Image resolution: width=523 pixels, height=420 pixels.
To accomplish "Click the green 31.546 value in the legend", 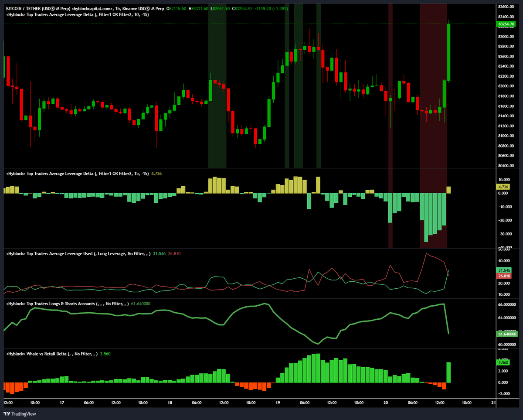I will pyautogui.click(x=160, y=253).
